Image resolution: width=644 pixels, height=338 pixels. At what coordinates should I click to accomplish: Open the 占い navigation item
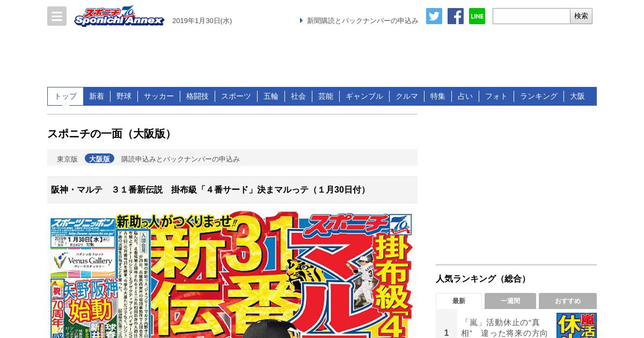pyautogui.click(x=465, y=96)
